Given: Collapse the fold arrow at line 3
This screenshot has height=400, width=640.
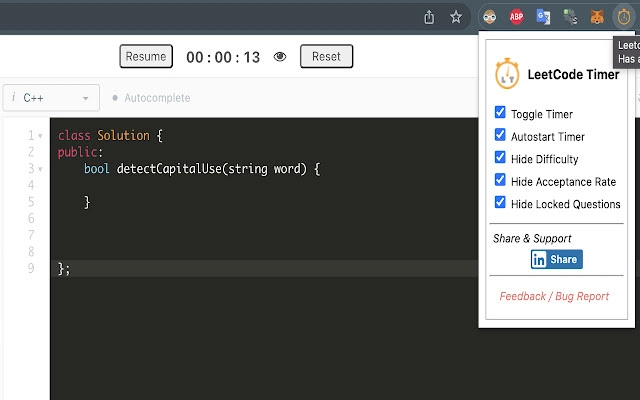Looking at the screenshot, I should pos(40,169).
